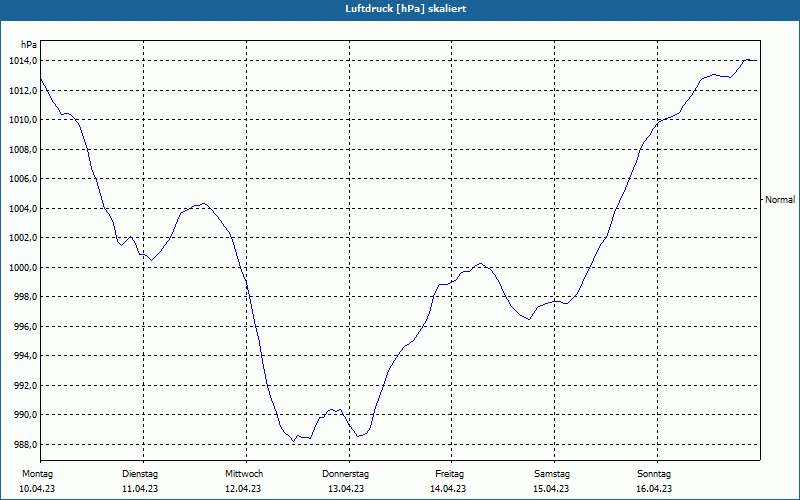
Task: Click the 'Normal' marker label
Action: pos(780,200)
